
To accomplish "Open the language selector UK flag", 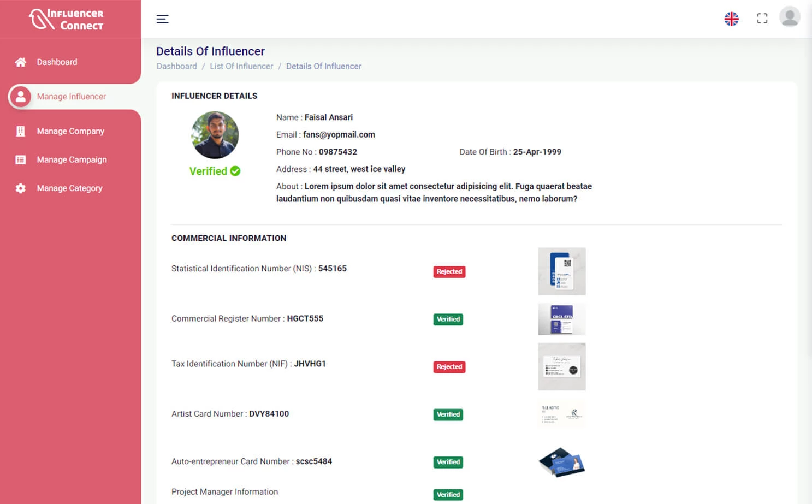I will pos(731,19).
